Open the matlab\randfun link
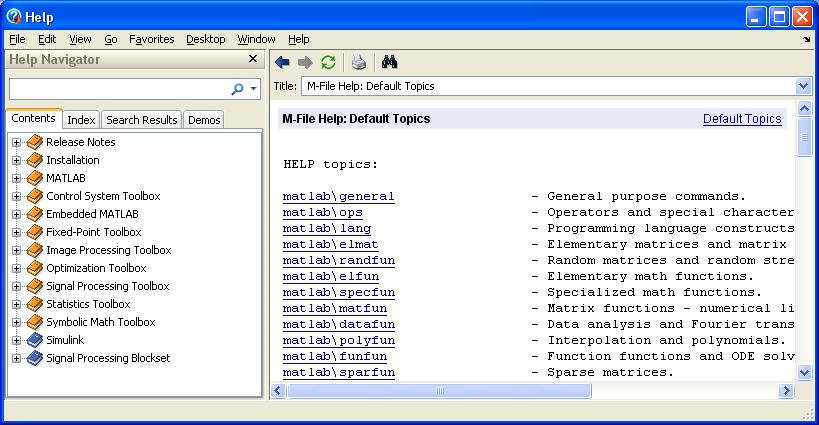This screenshot has height=425, width=819. [x=338, y=261]
